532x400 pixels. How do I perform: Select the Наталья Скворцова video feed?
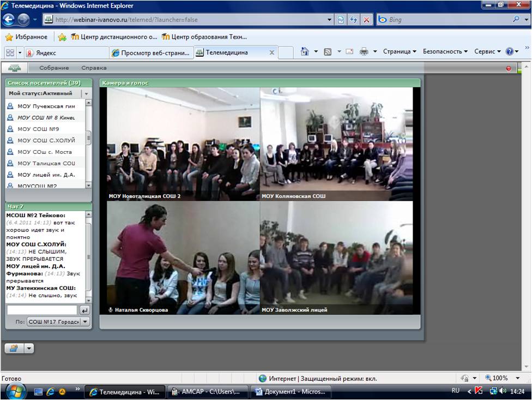(x=183, y=258)
